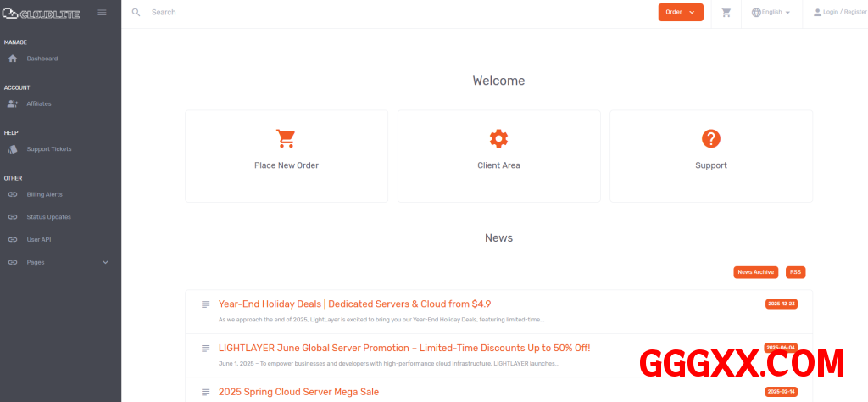
Task: Click the RSS button
Action: click(794, 272)
